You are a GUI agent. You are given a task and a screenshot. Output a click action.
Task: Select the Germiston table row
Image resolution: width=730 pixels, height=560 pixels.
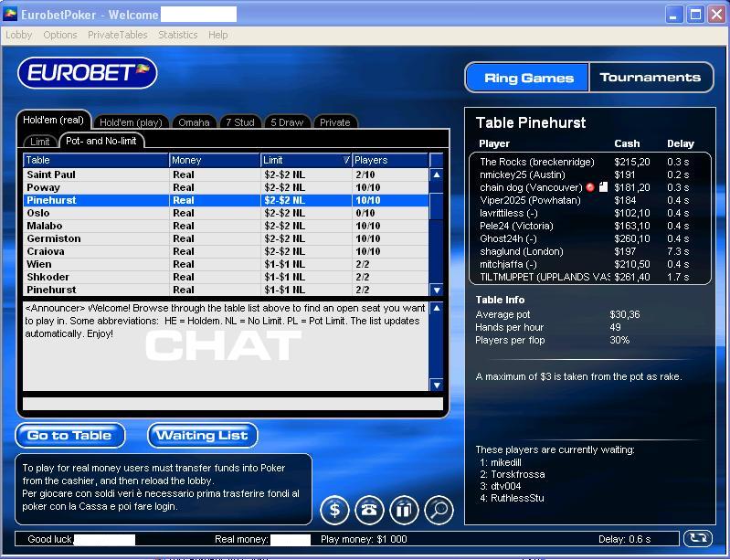(x=226, y=238)
